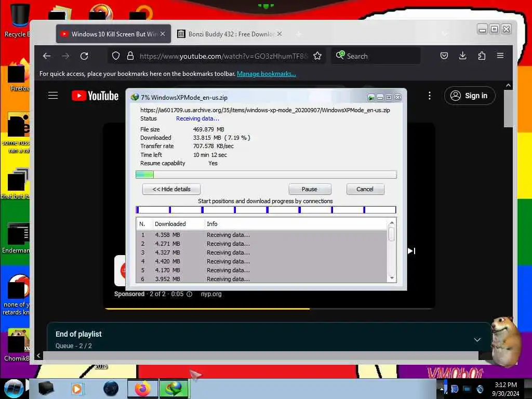Click horizontal scroll left arrow
This screenshot has height=399, width=532.
coord(38,355)
